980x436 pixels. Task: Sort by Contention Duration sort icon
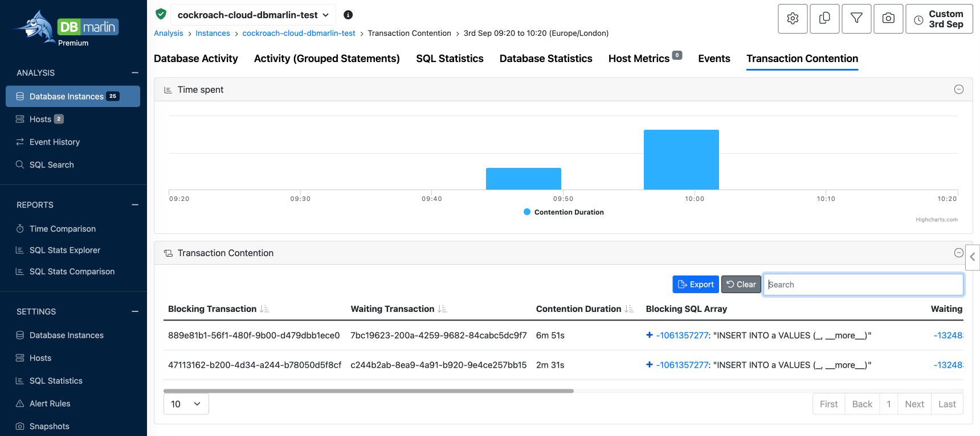(x=629, y=309)
